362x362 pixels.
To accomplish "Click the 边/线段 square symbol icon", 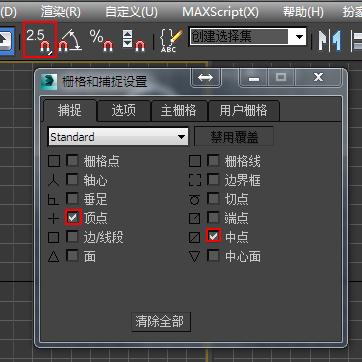I will coord(54,238).
